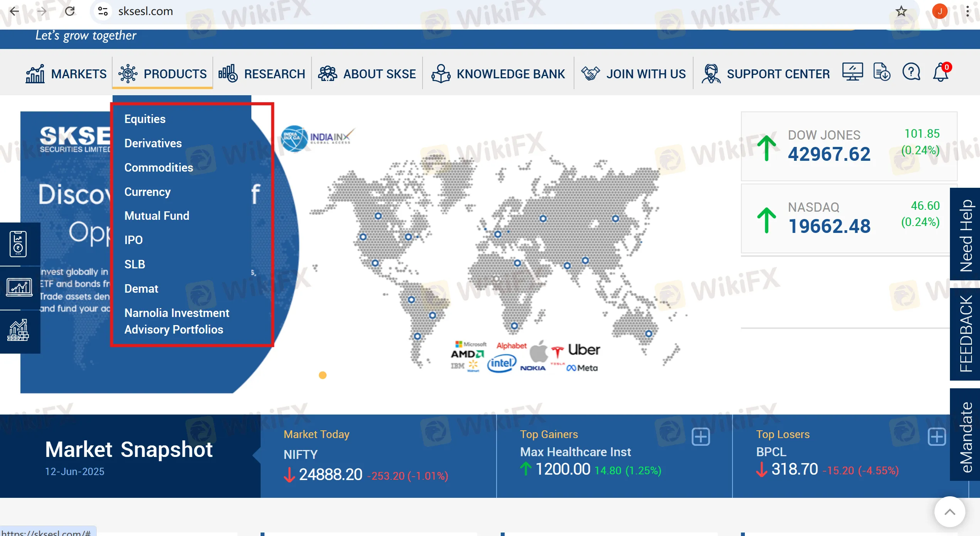Click the coins growth chart sidebar icon
The height and width of the screenshot is (536, 980).
[x=18, y=330]
